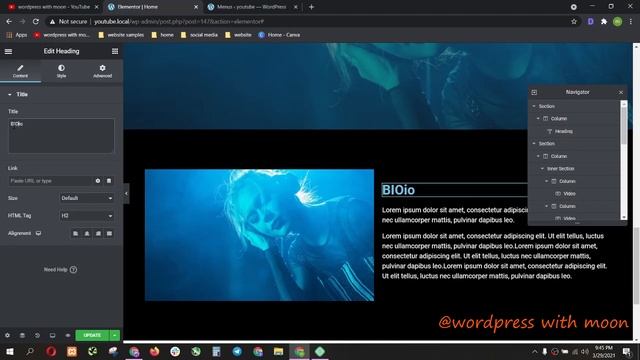Image resolution: width=640 pixels, height=360 pixels.
Task: Open History icon in footer
Action: tap(37, 336)
